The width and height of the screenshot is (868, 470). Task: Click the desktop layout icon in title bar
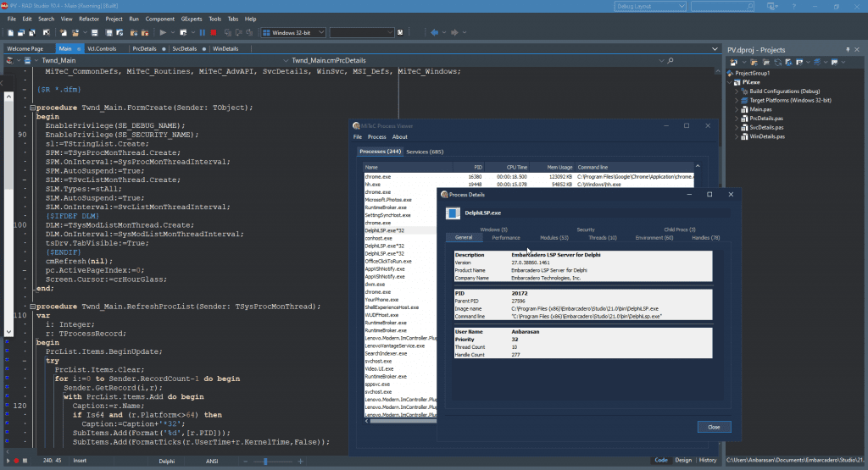tap(771, 7)
